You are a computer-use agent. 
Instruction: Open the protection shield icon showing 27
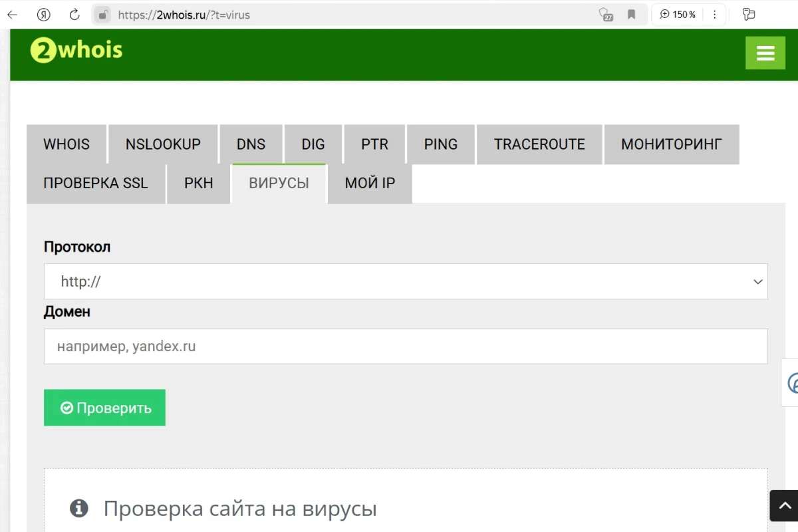pos(605,15)
